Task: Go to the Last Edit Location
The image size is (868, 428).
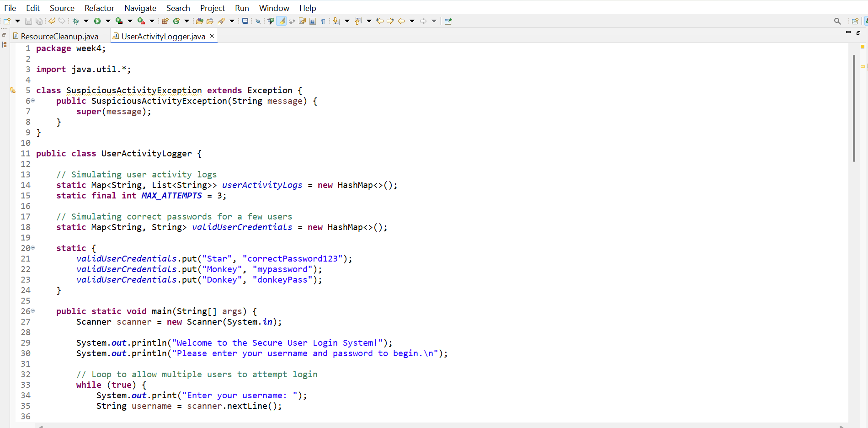Action: (379, 21)
